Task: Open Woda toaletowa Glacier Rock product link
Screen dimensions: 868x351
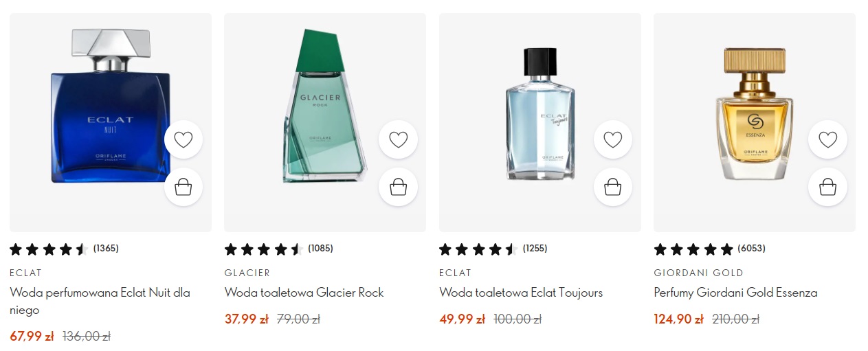Action: point(304,293)
